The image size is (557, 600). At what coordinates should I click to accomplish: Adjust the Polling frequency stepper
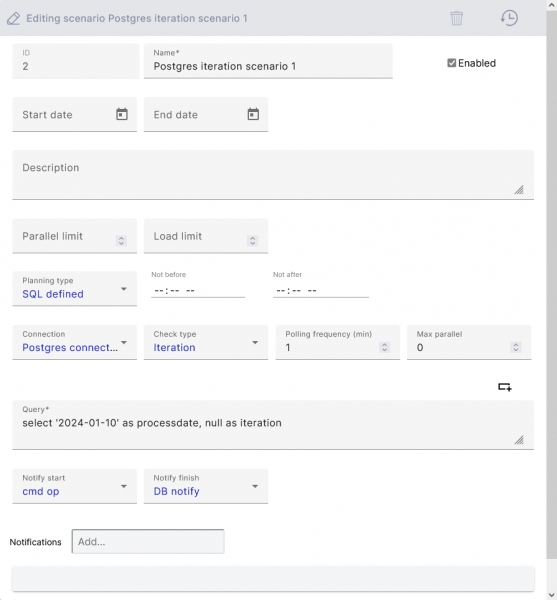pos(384,347)
